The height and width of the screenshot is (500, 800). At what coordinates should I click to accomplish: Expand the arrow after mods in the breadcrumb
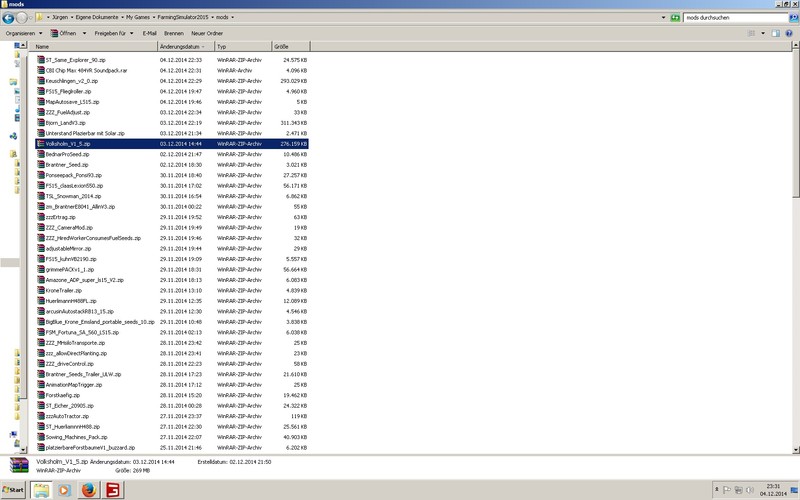point(233,17)
